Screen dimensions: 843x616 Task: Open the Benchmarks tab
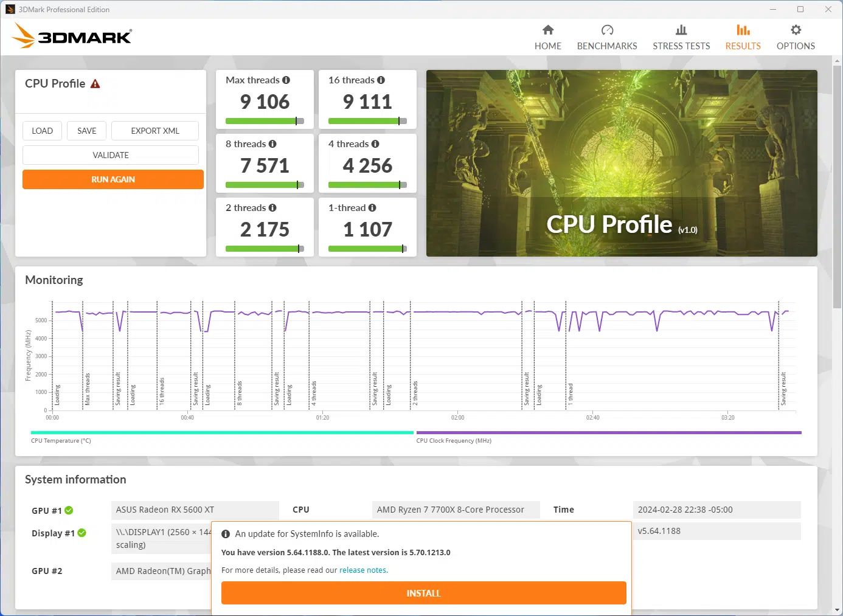pyautogui.click(x=606, y=38)
